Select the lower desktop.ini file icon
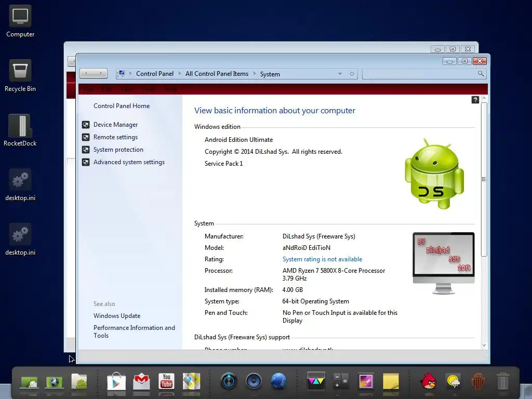The width and height of the screenshot is (532, 399). [x=20, y=240]
